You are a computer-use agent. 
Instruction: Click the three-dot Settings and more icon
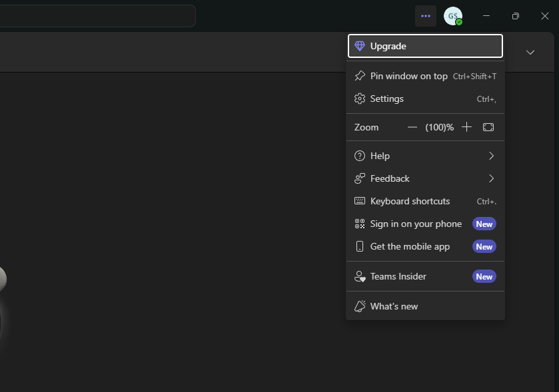(425, 16)
